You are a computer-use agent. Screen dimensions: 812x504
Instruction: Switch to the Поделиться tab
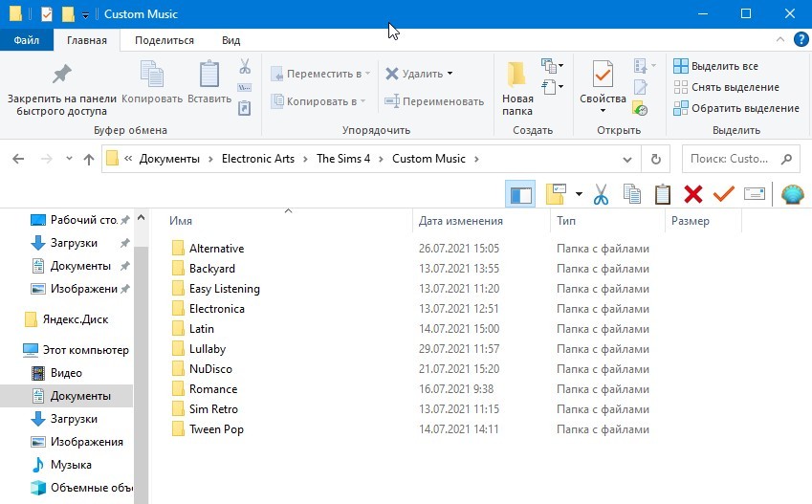click(x=165, y=40)
